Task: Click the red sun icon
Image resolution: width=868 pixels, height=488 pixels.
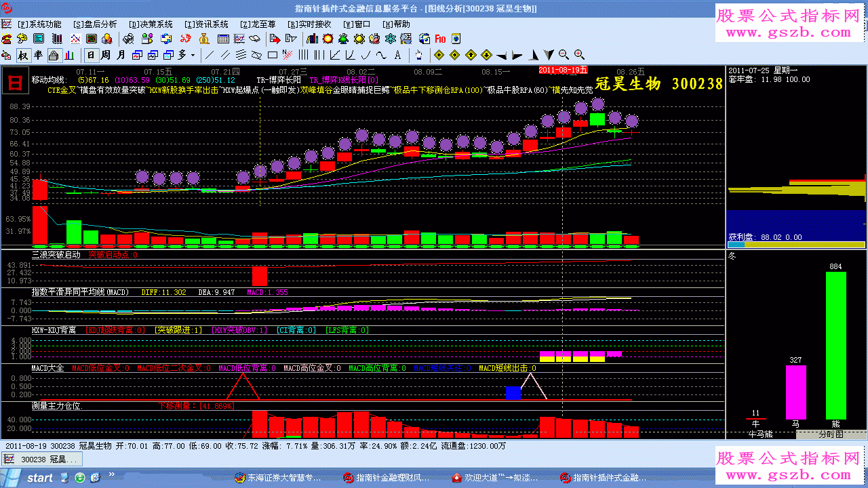Action: click(328, 39)
